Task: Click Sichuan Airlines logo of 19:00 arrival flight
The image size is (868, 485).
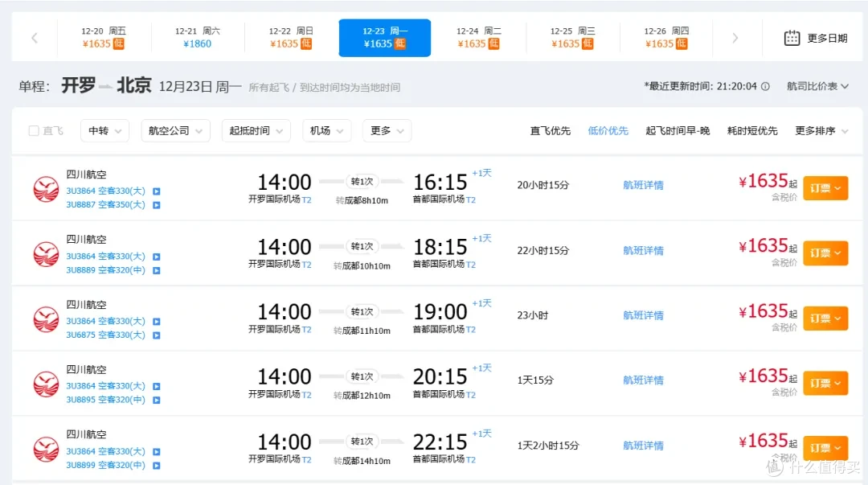Action: (46, 319)
